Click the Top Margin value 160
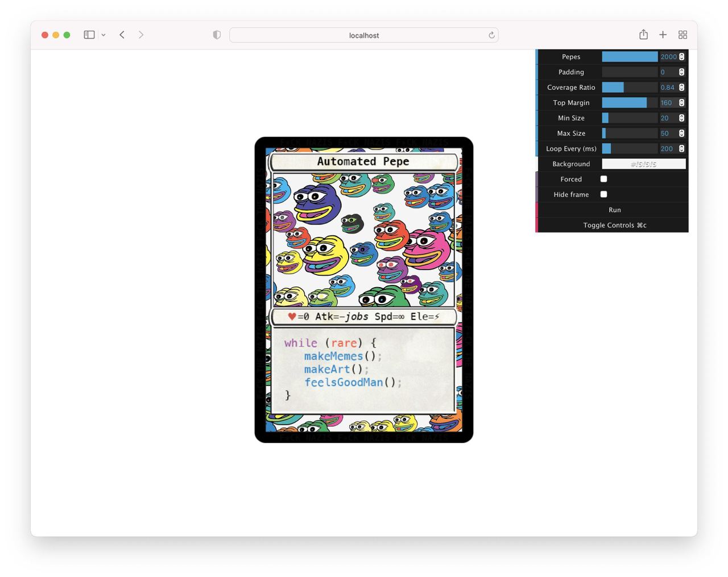The height and width of the screenshot is (577, 728). 668,103
